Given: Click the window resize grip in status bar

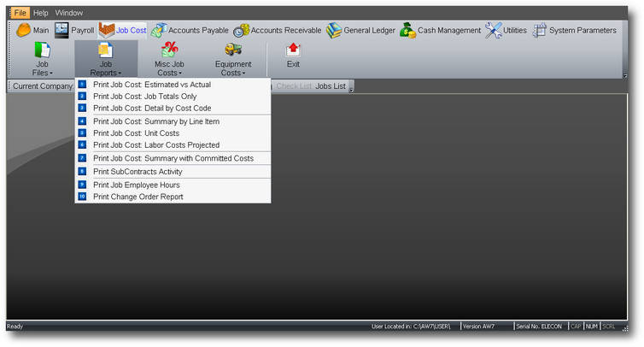Looking at the screenshot, I should coord(624,327).
